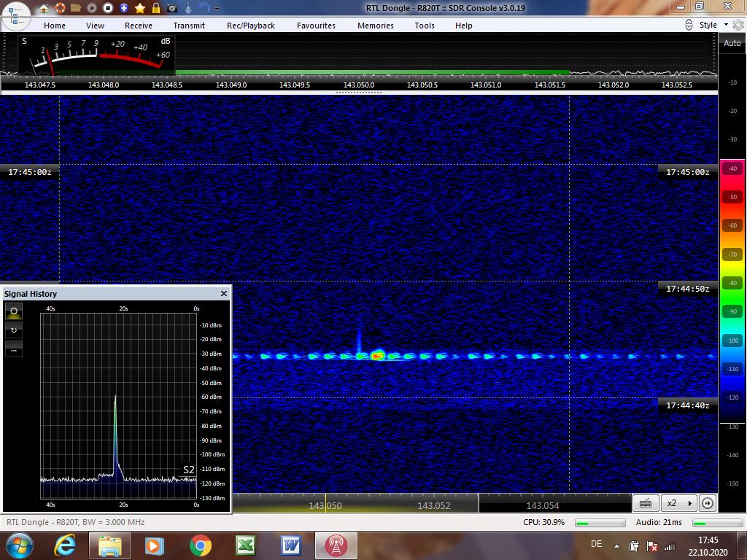Open the Favourites ribbon tab
The image size is (747, 560).
click(x=316, y=26)
